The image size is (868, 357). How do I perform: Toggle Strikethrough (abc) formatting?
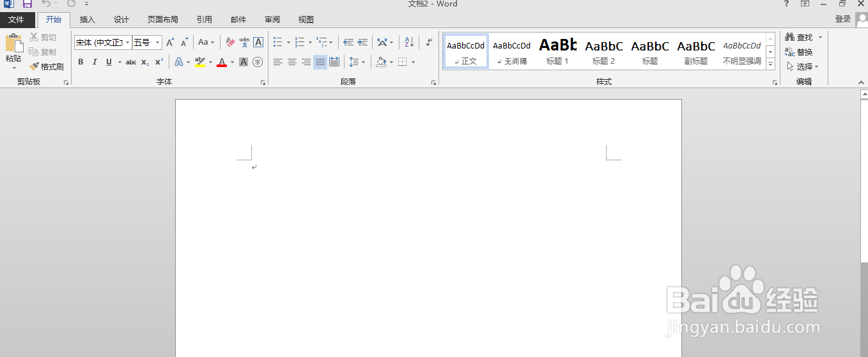click(x=131, y=62)
